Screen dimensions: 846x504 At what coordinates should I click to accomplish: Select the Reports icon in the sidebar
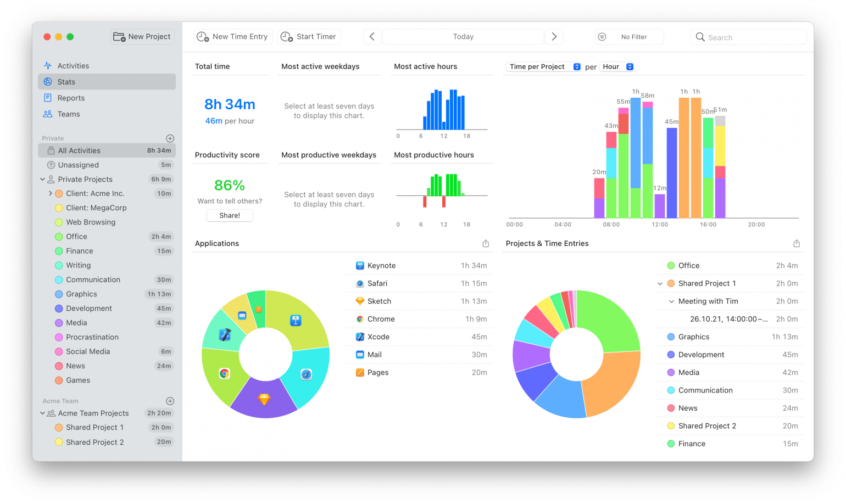coord(48,98)
